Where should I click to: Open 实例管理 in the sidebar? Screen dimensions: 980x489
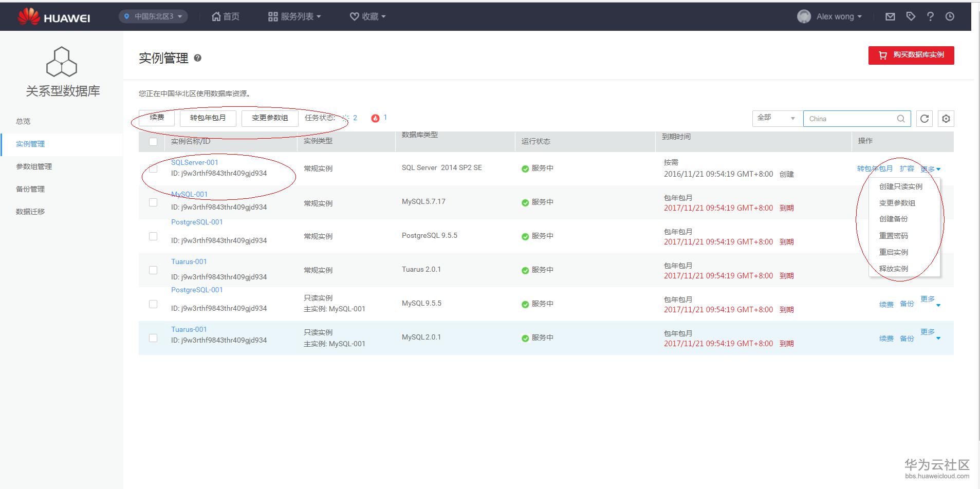[30, 144]
